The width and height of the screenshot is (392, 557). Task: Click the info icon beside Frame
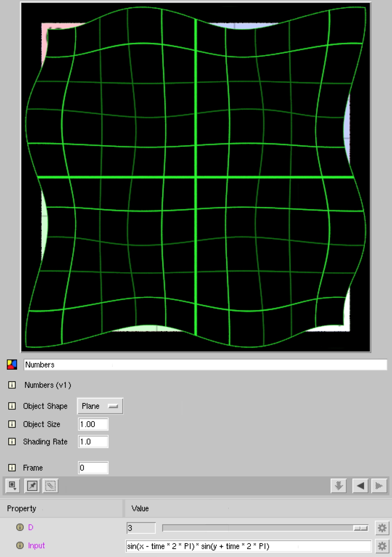[x=12, y=468]
